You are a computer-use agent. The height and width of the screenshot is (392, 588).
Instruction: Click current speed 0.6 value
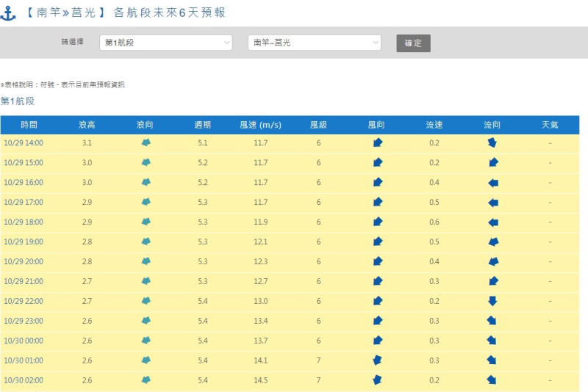click(434, 222)
